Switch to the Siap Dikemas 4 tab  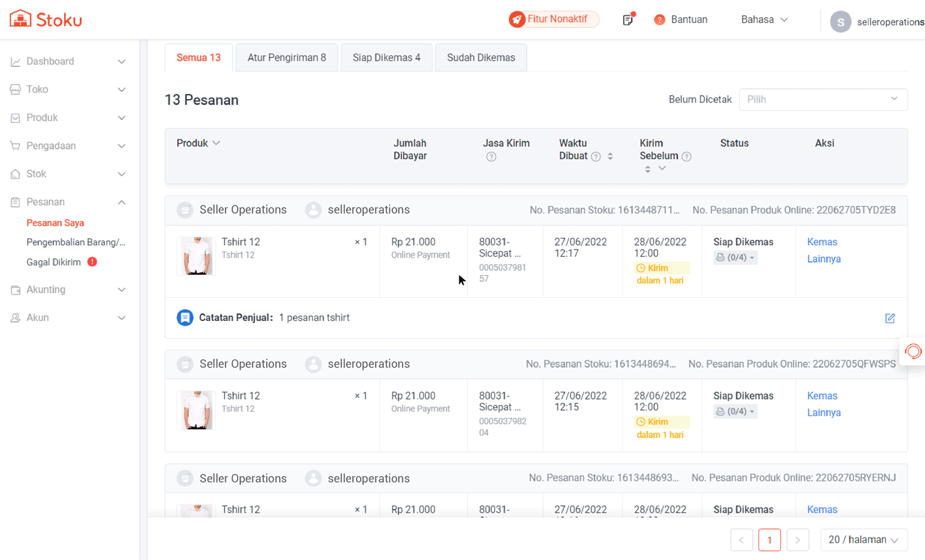tap(387, 57)
